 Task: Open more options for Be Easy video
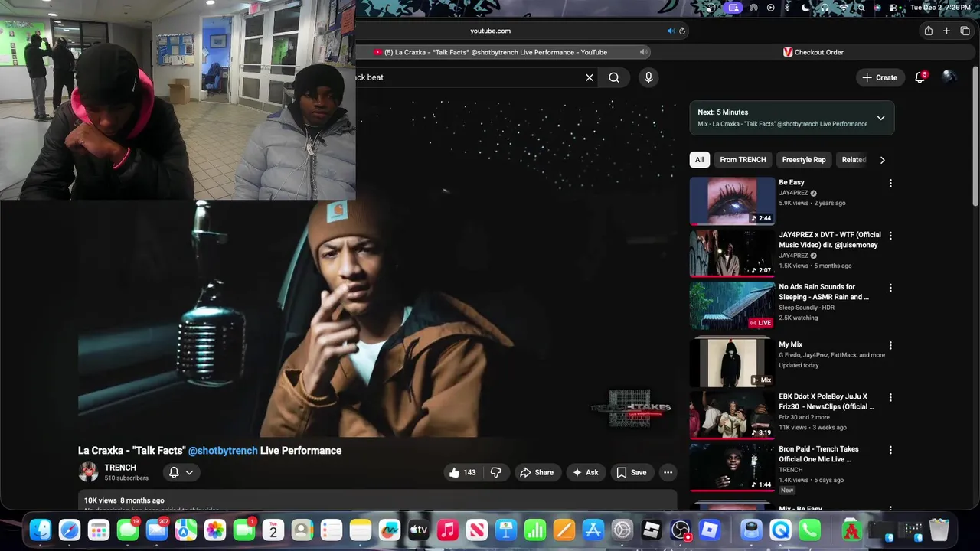[x=890, y=184]
